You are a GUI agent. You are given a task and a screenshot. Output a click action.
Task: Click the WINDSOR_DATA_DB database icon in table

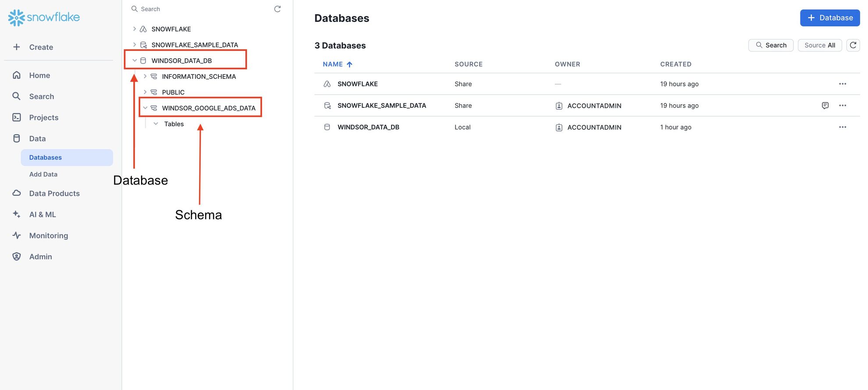tap(327, 127)
